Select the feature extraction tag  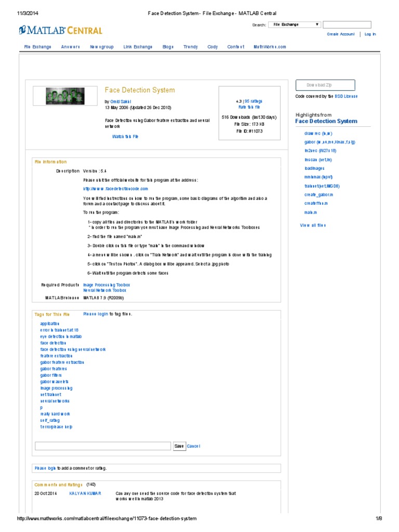pyautogui.click(x=56, y=356)
